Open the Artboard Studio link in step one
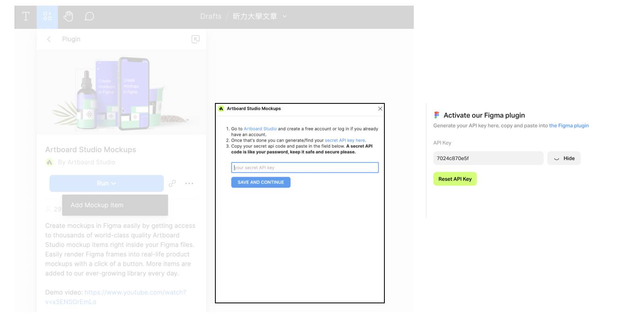 (260, 129)
